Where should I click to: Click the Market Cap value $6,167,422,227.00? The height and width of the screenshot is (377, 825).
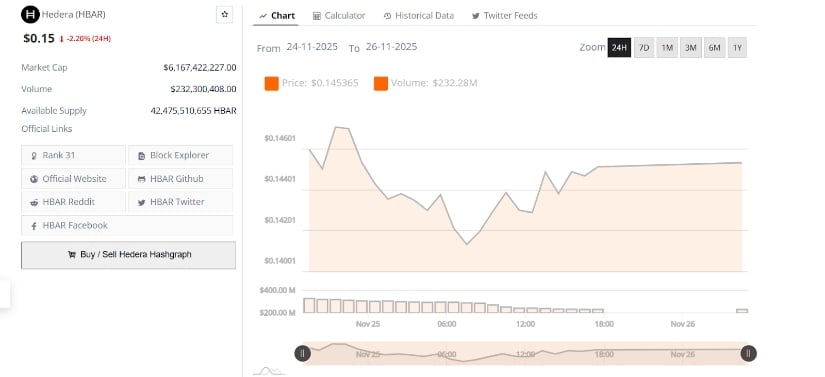[199, 67]
